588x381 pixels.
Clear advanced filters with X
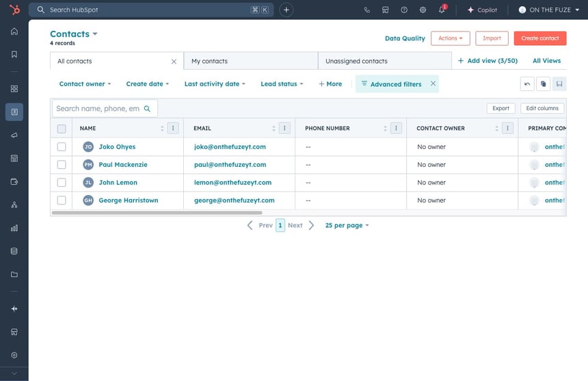[433, 83]
